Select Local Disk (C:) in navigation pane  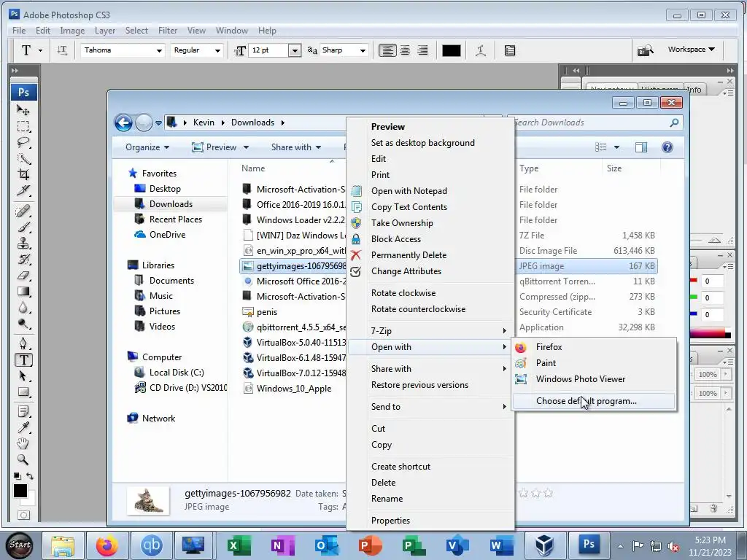tap(177, 373)
